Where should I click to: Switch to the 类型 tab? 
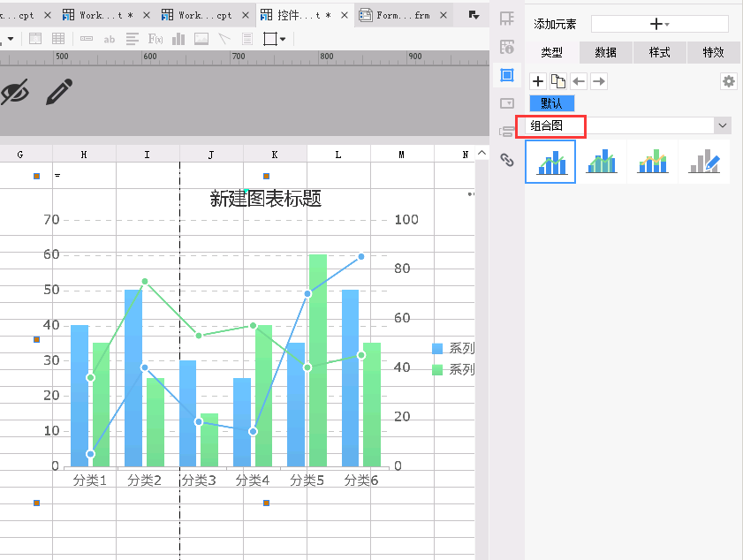551,52
